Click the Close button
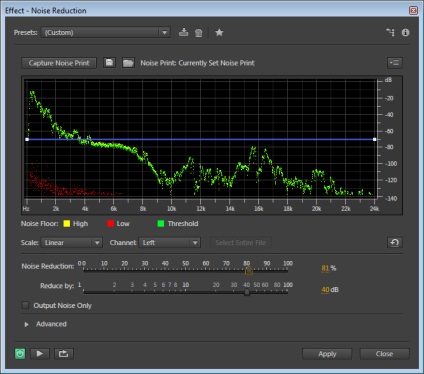Viewport: 424px width, 374px height. point(384,354)
